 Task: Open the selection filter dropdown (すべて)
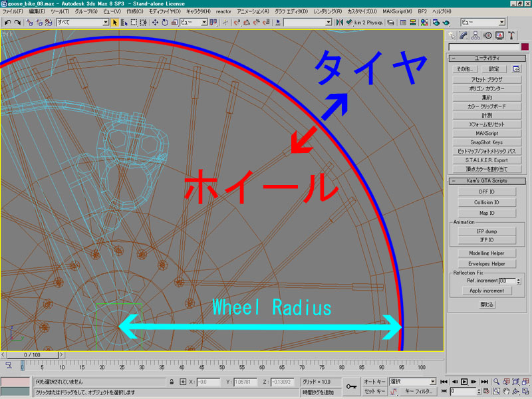[x=82, y=23]
